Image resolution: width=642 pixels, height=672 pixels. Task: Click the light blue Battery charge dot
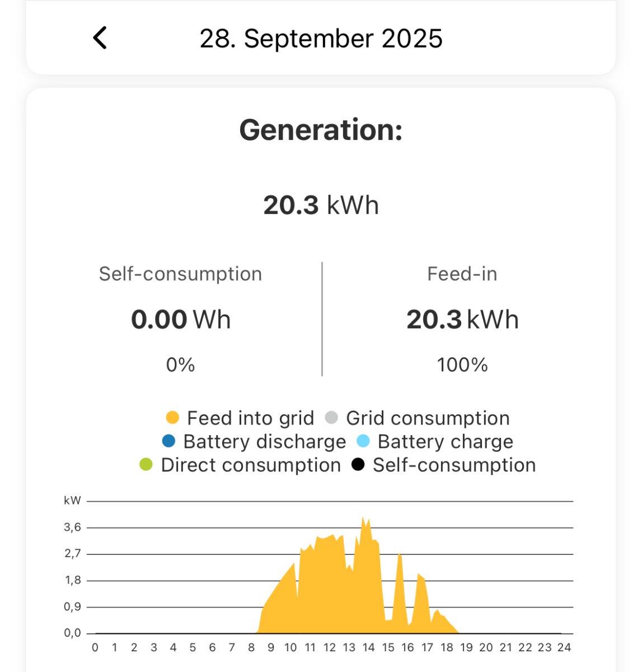point(363,441)
